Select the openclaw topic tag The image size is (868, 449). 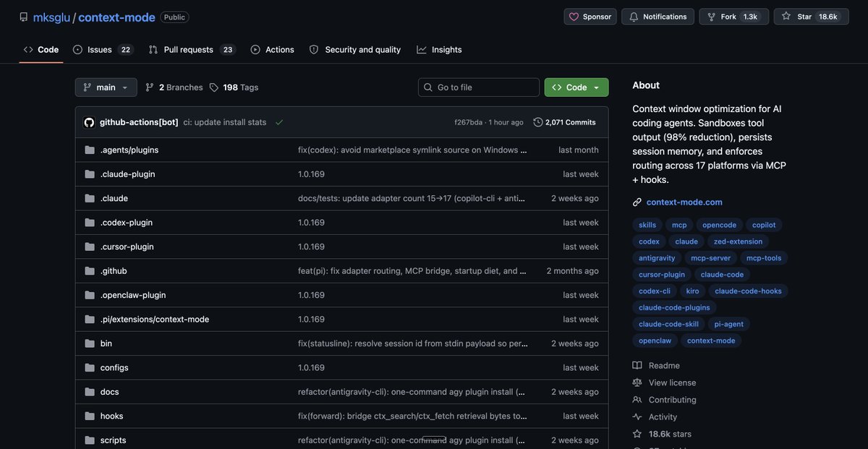click(655, 341)
